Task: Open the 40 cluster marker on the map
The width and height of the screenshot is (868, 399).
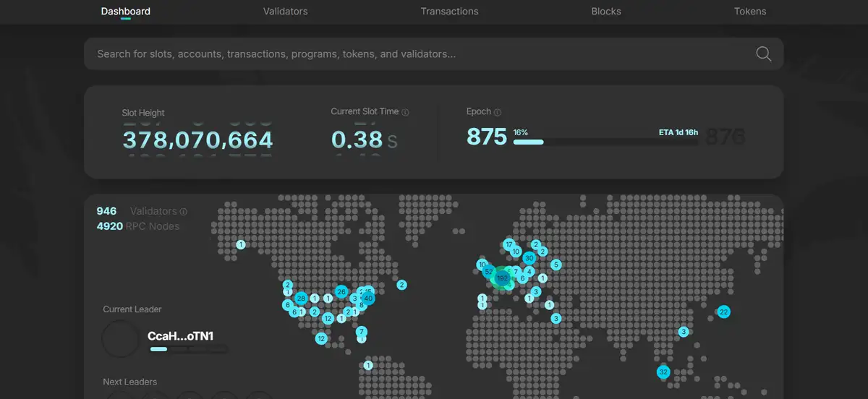Action: click(368, 298)
